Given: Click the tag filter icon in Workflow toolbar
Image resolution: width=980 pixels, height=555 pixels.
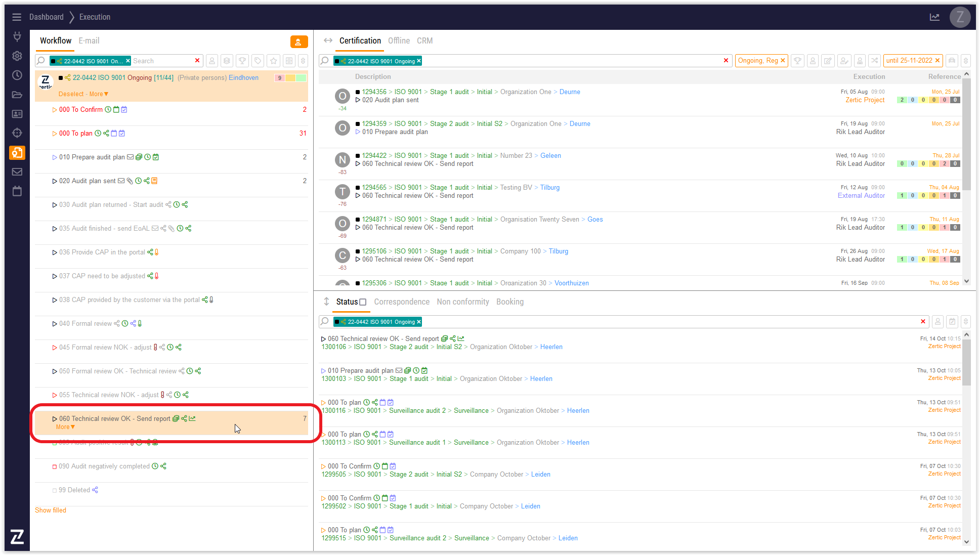Looking at the screenshot, I should pos(258,61).
